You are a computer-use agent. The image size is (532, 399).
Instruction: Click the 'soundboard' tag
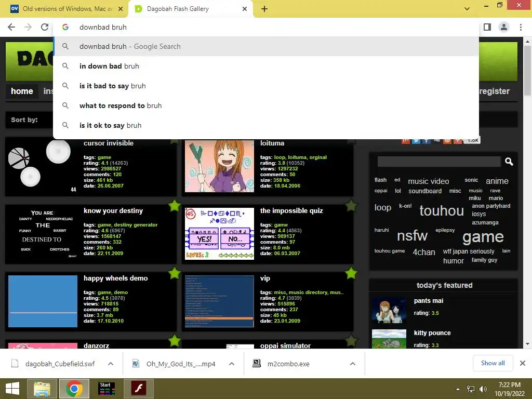425,191
